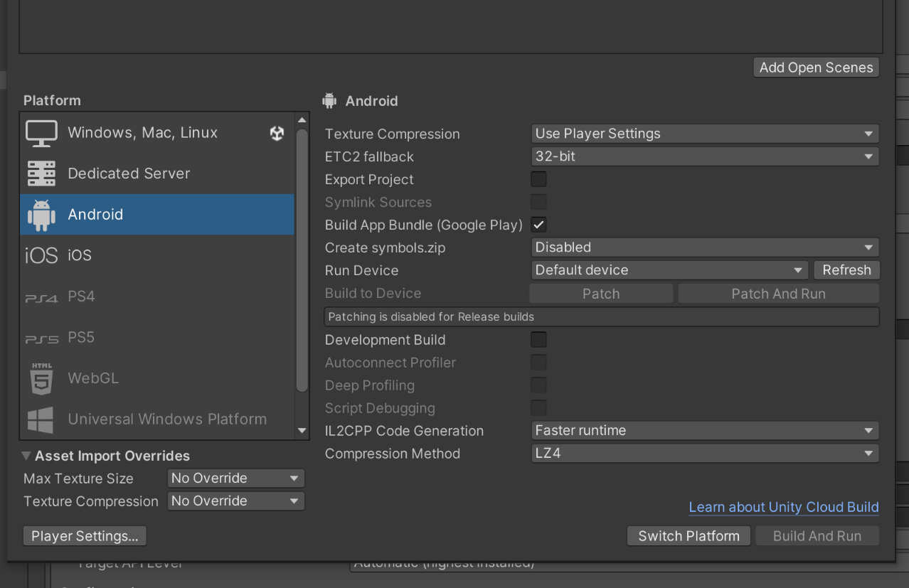Click the 'Patching is disabled for Release builds' message
This screenshot has height=588, width=909.
(602, 317)
